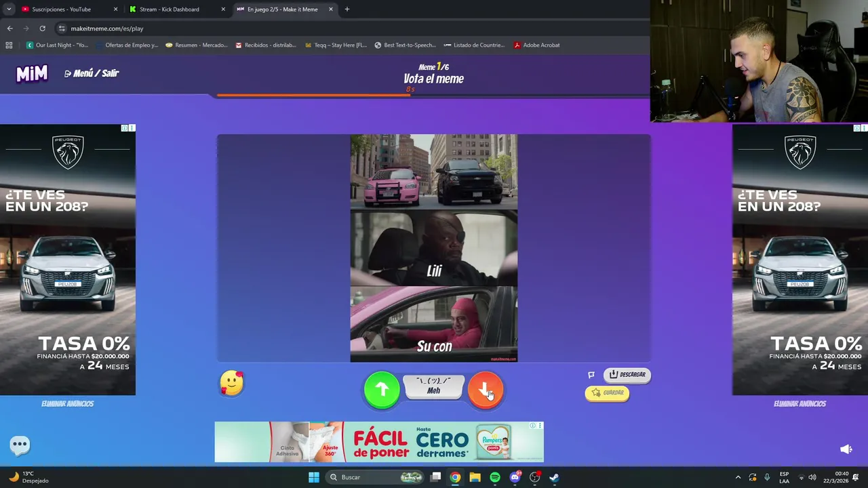Save meme with Guardar button
Viewport: 868px width, 488px height.
coord(607,392)
